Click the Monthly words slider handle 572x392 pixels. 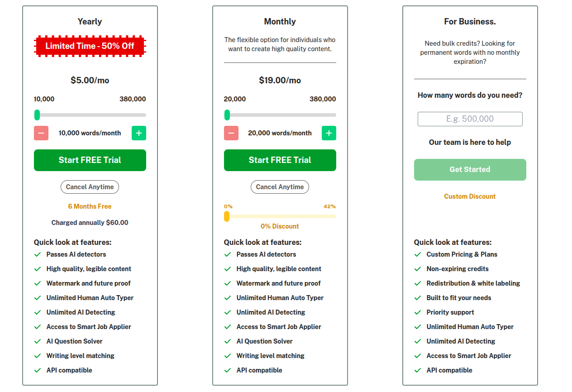[227, 115]
